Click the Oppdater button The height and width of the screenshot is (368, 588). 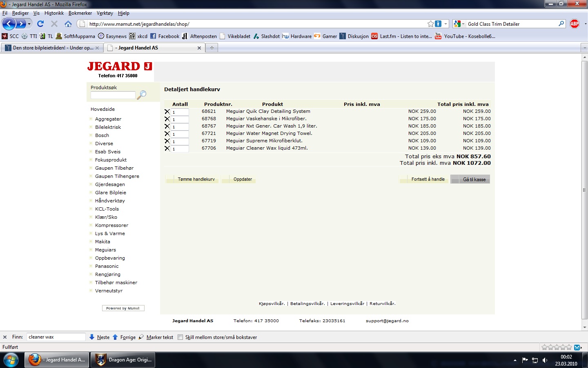coord(238,179)
